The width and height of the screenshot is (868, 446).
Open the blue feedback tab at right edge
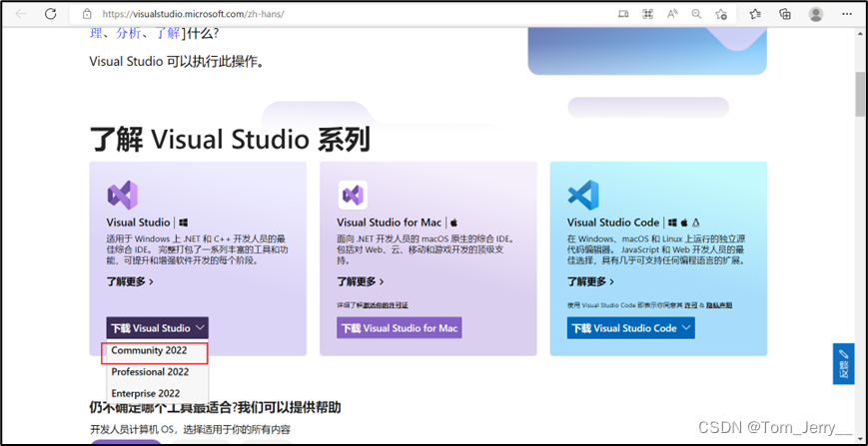tap(843, 363)
